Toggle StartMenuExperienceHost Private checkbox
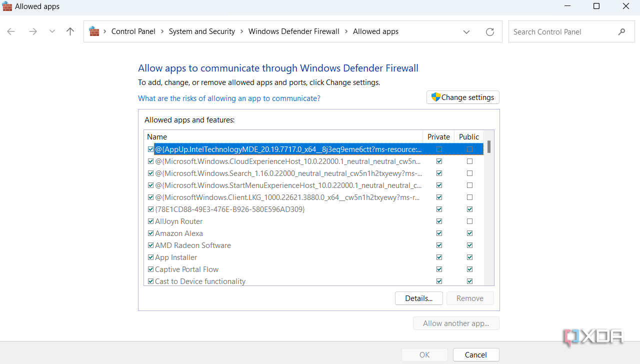The image size is (640, 364). pos(439,185)
